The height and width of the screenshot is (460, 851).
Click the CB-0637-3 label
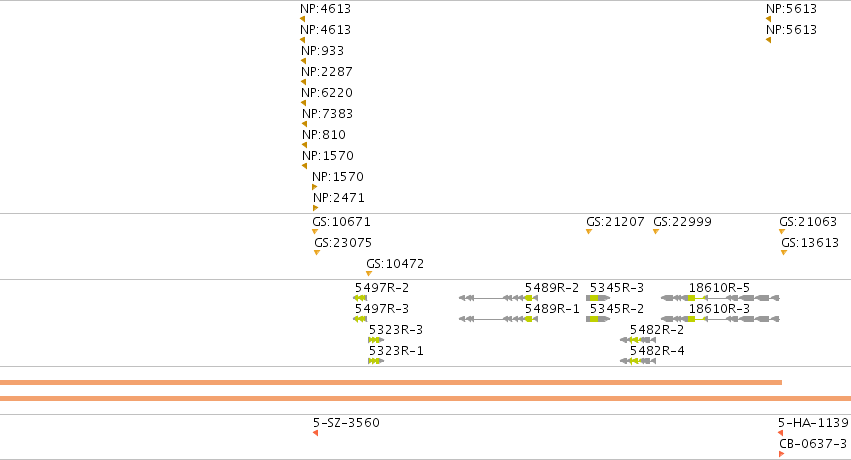(813, 444)
